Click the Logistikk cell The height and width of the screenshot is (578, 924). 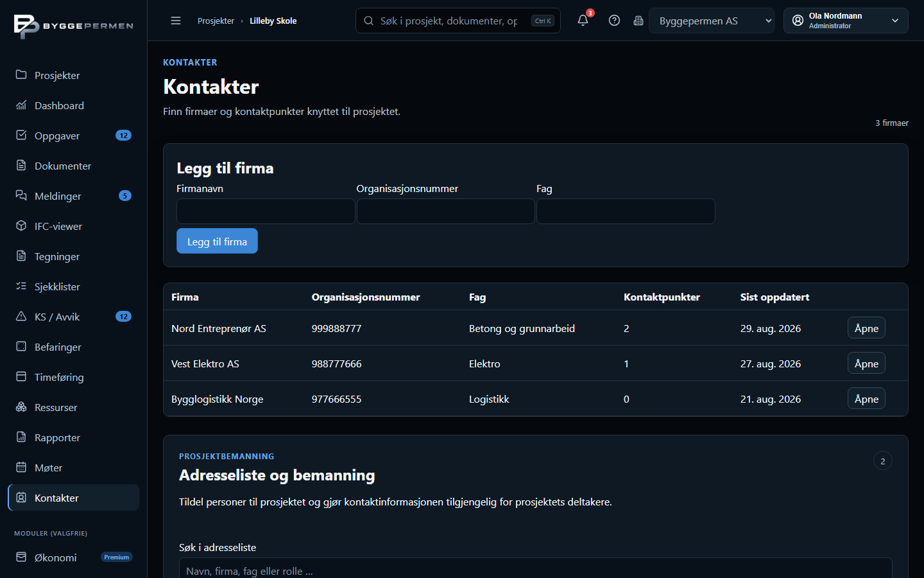coord(489,399)
